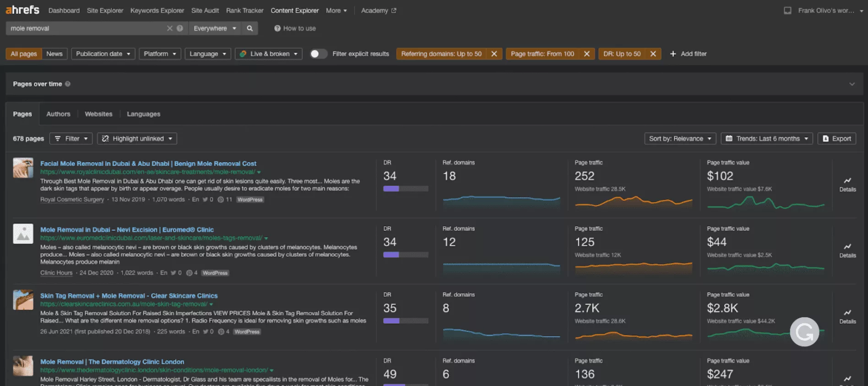
Task: Clear the mole removal search query
Action: (x=169, y=28)
